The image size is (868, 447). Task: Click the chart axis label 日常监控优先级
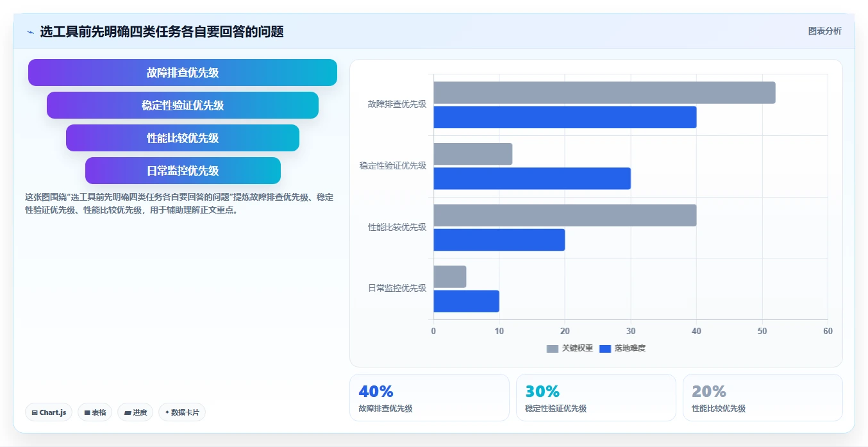click(397, 288)
